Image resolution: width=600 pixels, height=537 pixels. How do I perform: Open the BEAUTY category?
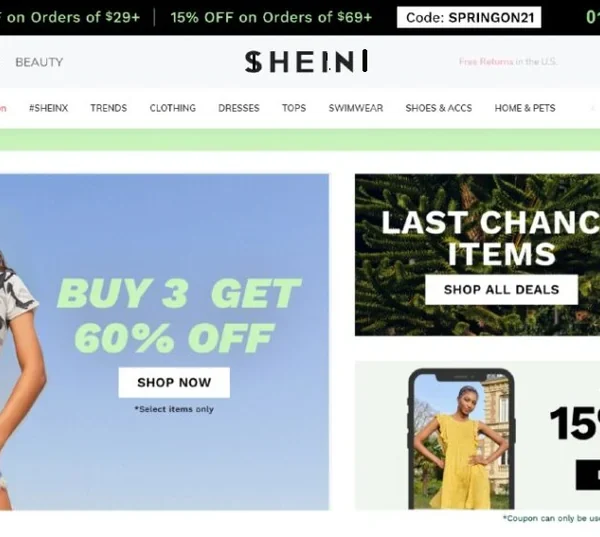pyautogui.click(x=39, y=62)
